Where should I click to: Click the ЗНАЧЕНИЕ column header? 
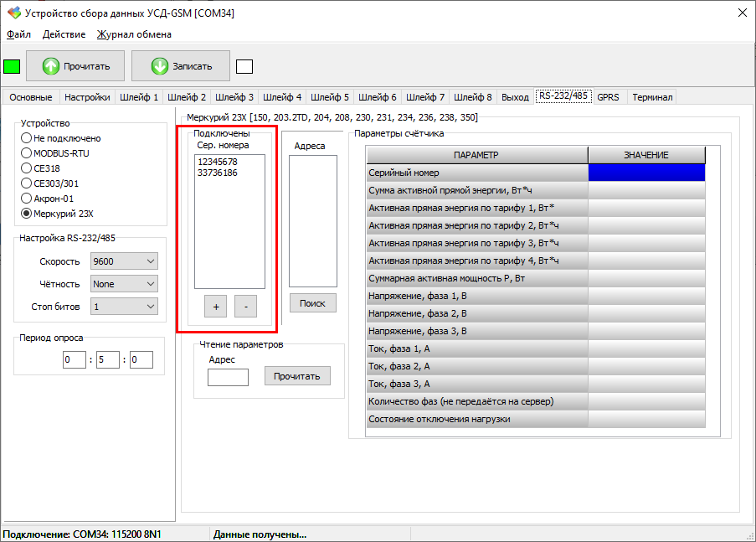tap(646, 155)
